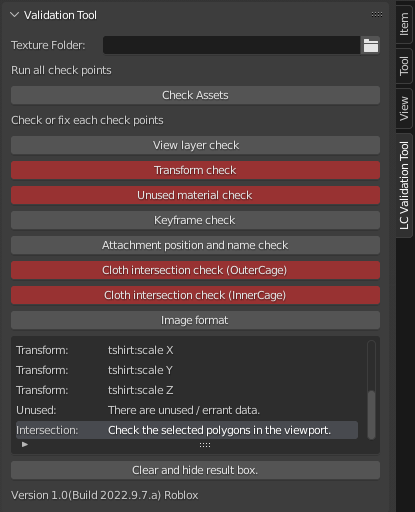Select the LC Validation Tool tab
This screenshot has width=415, height=512.
tap(404, 185)
